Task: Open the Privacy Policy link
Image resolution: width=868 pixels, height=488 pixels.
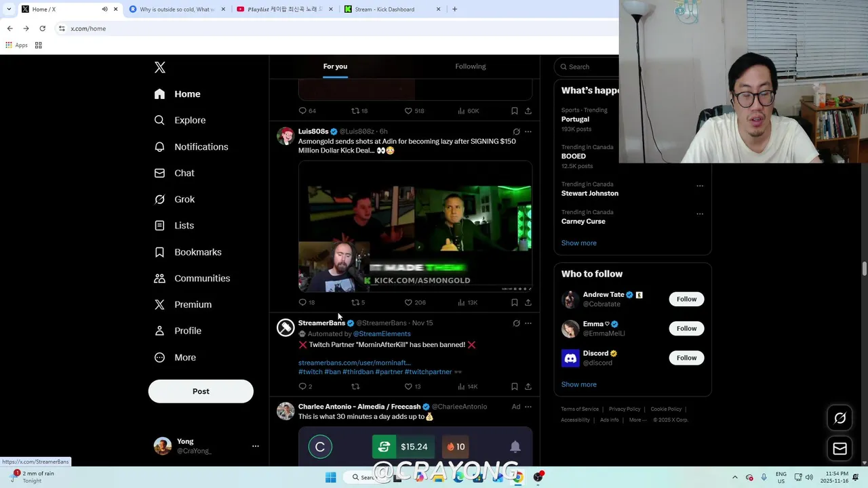Action: [x=625, y=409]
